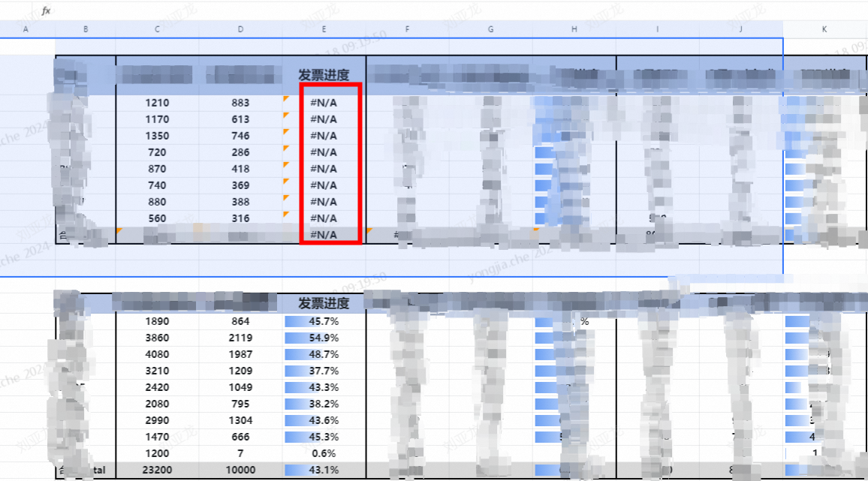Click the orange note marker beside 316
Screen dimensions: 868x481
click(x=285, y=214)
